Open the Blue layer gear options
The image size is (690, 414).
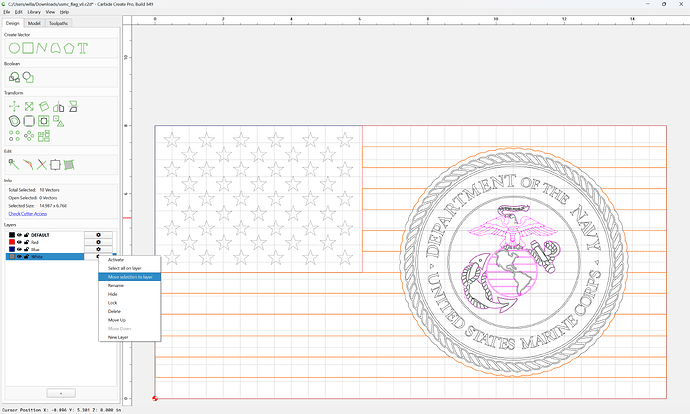coord(98,249)
